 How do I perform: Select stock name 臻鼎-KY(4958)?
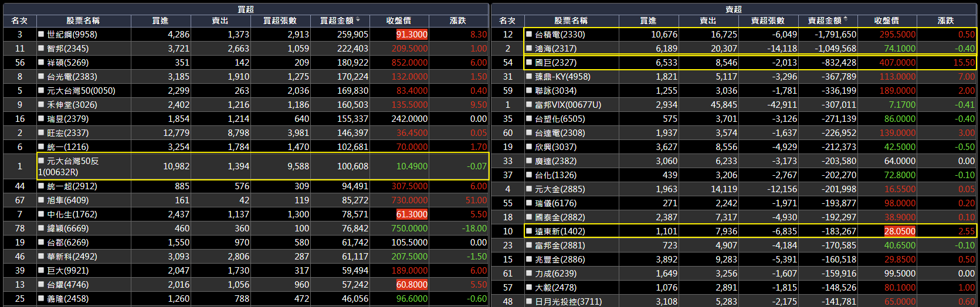coord(562,77)
